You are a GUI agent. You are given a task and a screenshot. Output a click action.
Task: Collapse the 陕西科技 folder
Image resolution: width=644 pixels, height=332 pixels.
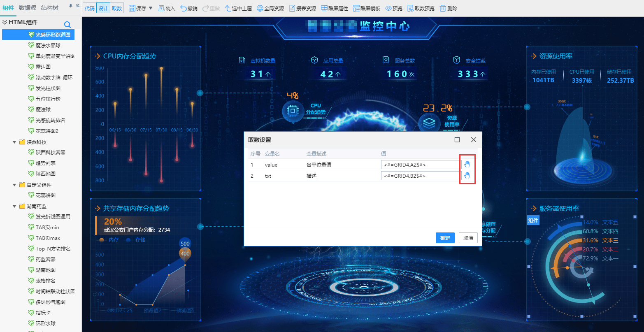click(x=15, y=142)
